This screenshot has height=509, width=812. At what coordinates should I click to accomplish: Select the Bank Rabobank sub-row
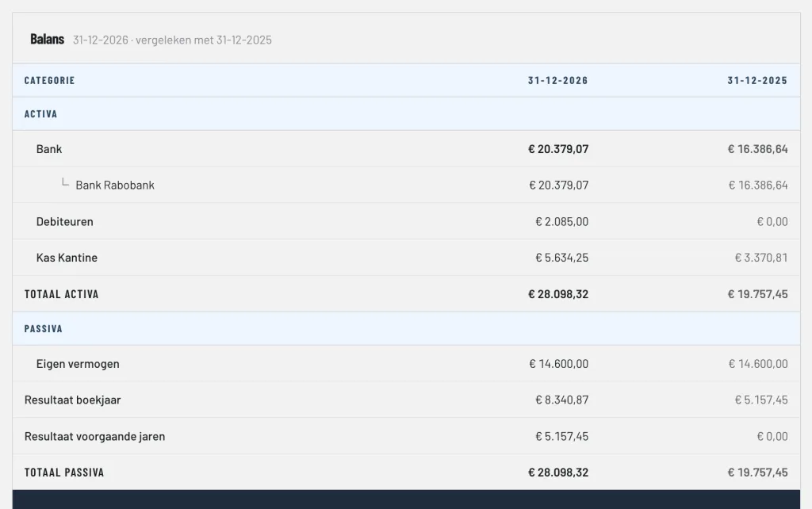406,185
